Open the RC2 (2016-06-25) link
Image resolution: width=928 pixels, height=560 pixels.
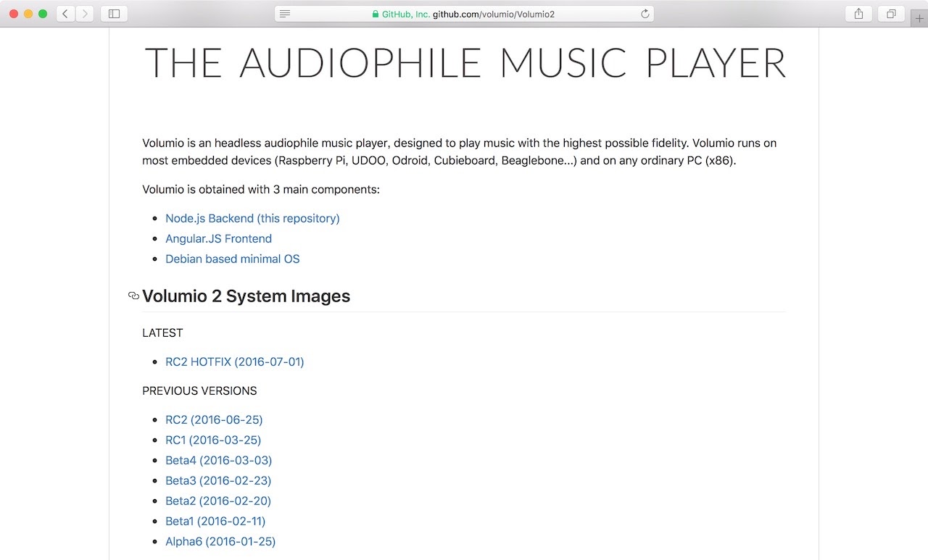[214, 419]
